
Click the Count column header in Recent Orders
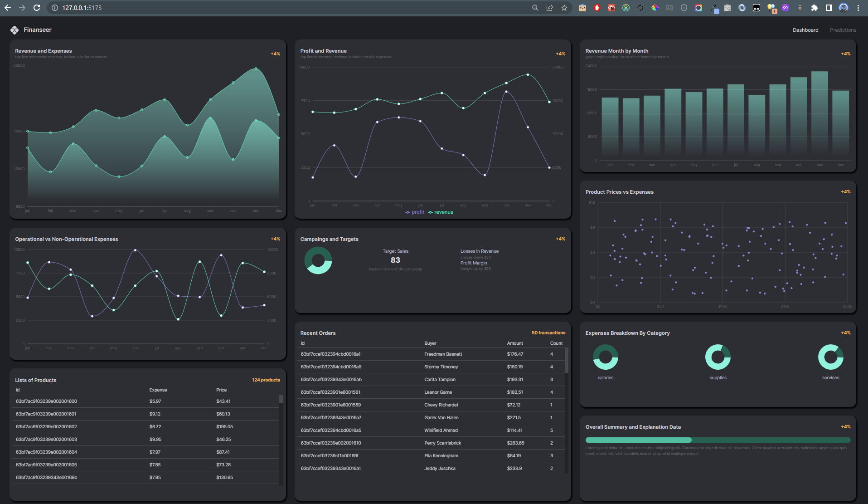coord(556,343)
